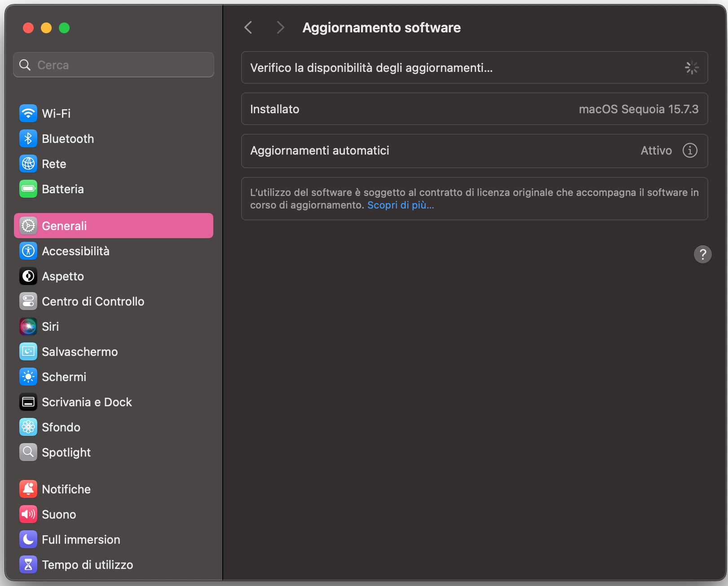Screen dimensions: 728x586
Task: Click the help question mark button
Action: click(x=703, y=254)
